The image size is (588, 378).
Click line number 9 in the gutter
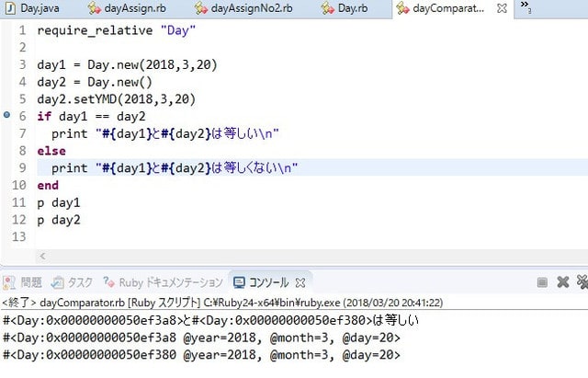pyautogui.click(x=22, y=167)
